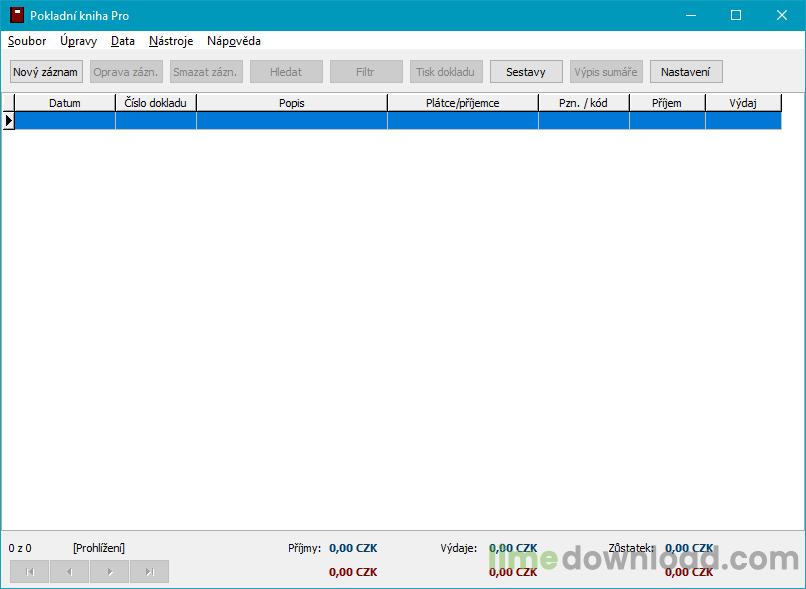Image resolution: width=806 pixels, height=589 pixels.
Task: Open the Data menu
Action: pos(123,41)
